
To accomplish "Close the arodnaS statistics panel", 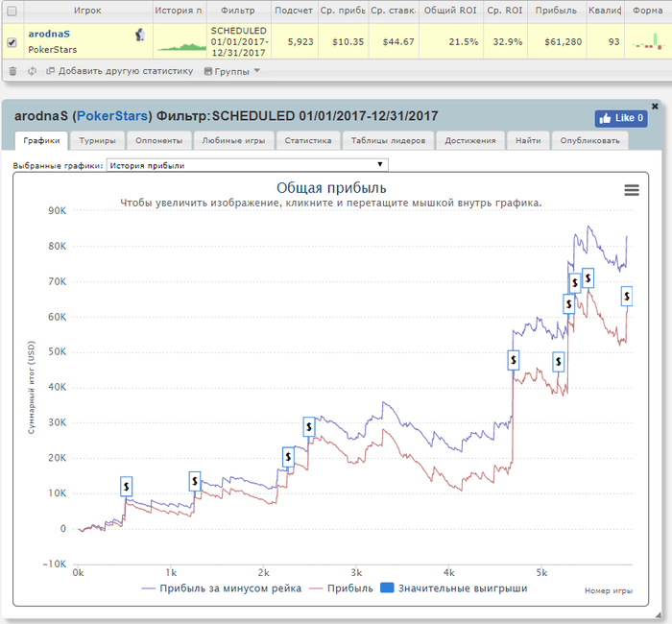I will (655, 107).
